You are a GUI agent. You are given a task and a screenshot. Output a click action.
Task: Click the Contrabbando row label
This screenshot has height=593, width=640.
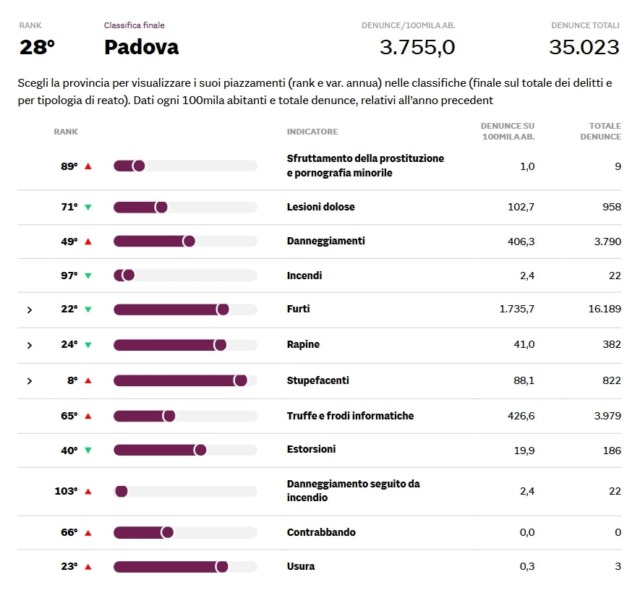[x=321, y=532]
